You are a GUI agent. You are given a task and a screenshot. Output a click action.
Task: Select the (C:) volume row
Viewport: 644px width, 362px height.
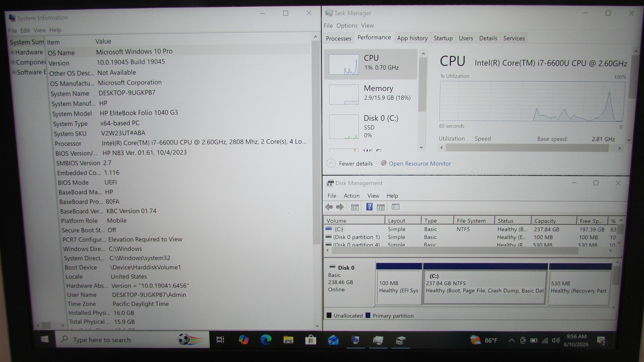click(x=471, y=229)
